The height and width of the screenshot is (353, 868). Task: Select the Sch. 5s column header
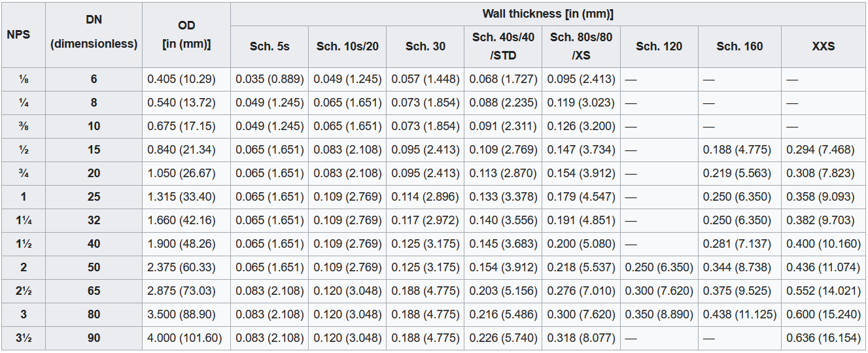269,46
